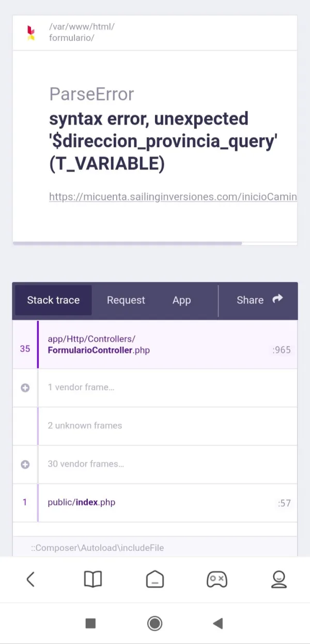Click the Share button label

[x=250, y=300]
